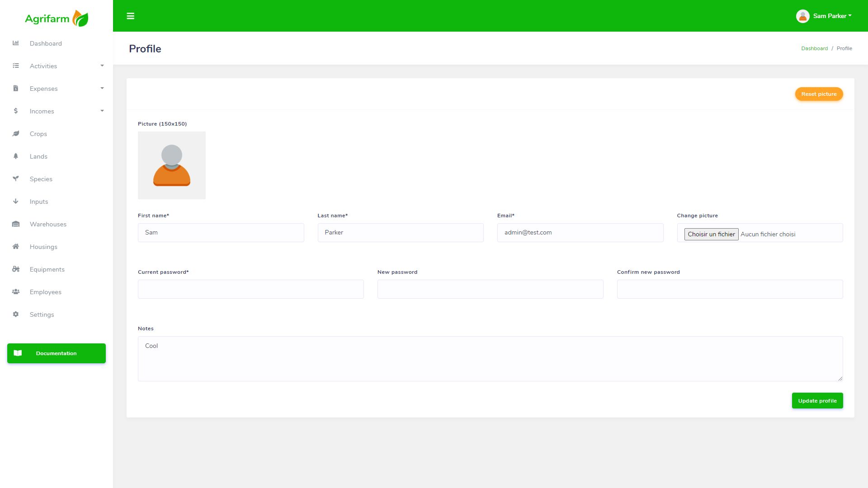Toggle the hamburger sidebar menu icon
The width and height of the screenshot is (868, 488).
point(131,16)
